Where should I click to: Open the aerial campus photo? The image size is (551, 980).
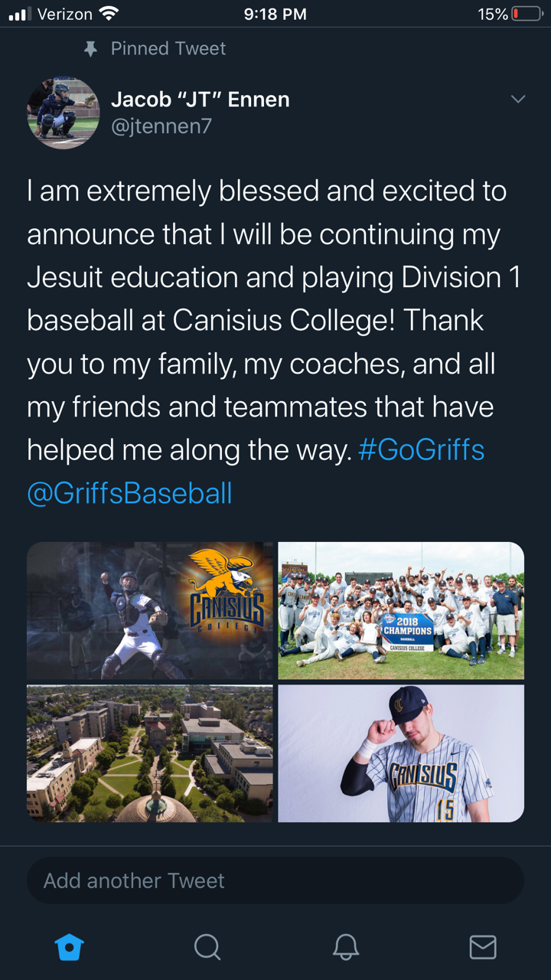(150, 754)
